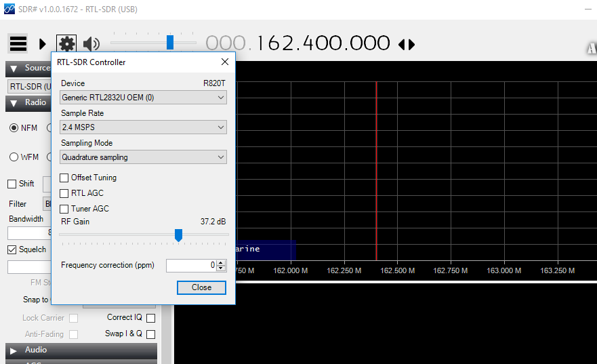This screenshot has height=364, width=597.
Task: Click the volume slider handle
Action: click(170, 42)
